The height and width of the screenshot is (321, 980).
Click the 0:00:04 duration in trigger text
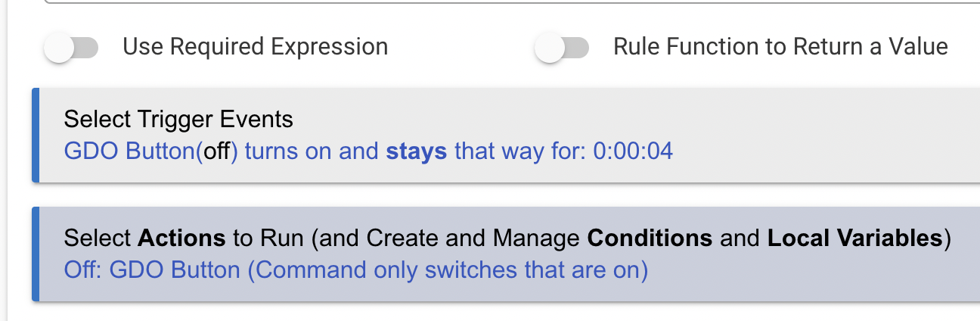[633, 151]
